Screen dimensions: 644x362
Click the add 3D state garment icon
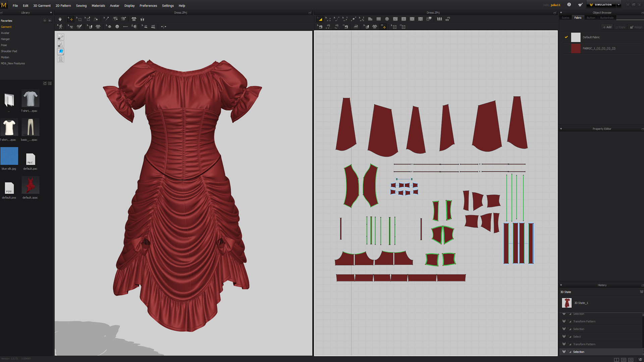click(x=641, y=292)
